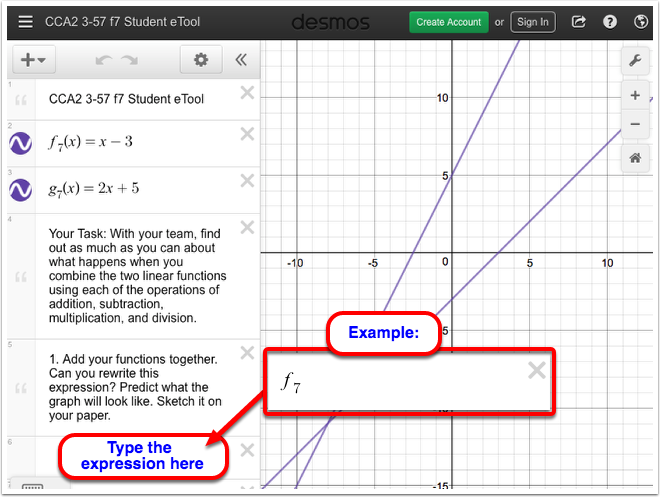Zoom in on the graph

[635, 96]
